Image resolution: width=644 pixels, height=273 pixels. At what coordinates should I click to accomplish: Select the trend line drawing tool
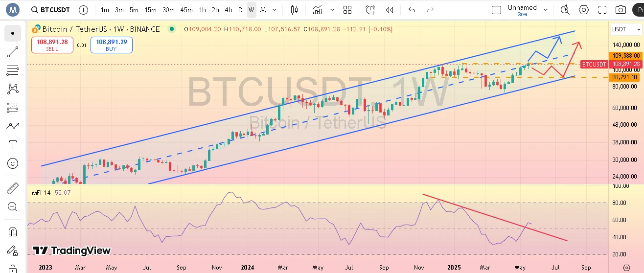point(13,52)
